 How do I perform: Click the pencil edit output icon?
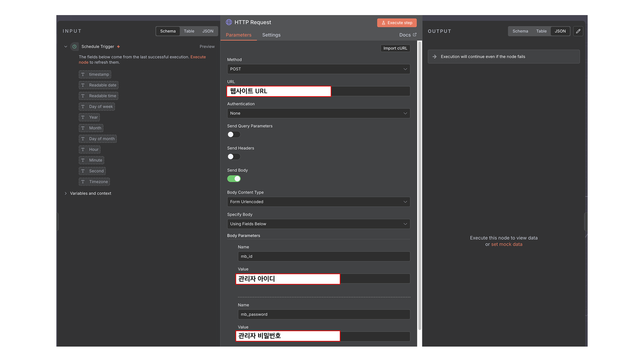coord(578,31)
